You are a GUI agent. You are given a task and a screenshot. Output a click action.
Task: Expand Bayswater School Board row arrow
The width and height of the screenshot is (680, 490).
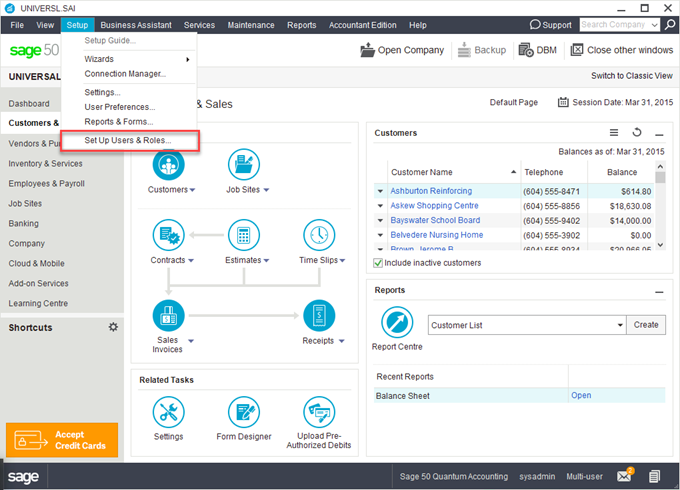[x=380, y=221]
